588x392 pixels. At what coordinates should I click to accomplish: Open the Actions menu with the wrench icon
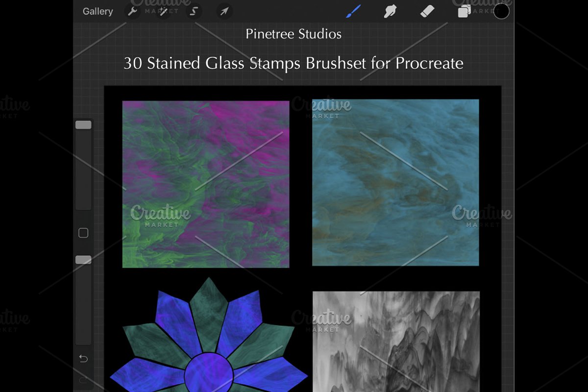point(132,11)
